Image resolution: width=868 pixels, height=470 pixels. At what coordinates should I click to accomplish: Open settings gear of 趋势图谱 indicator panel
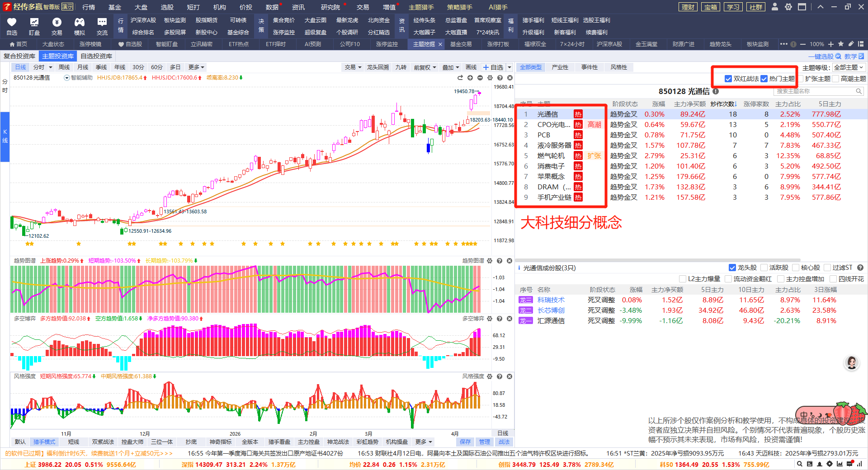click(x=490, y=261)
